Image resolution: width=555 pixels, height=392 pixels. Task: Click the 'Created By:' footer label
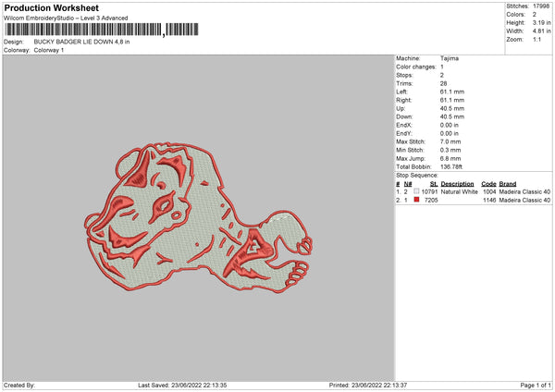(19, 386)
